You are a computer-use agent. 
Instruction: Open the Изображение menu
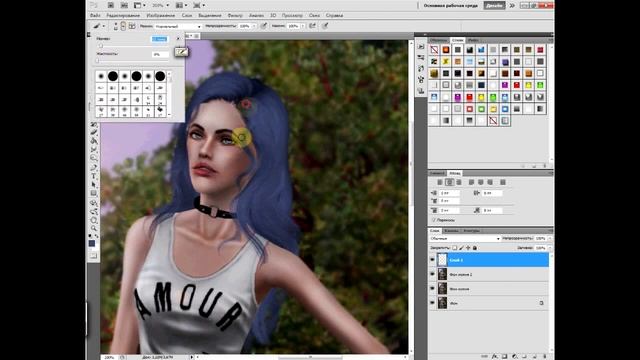tap(160, 15)
